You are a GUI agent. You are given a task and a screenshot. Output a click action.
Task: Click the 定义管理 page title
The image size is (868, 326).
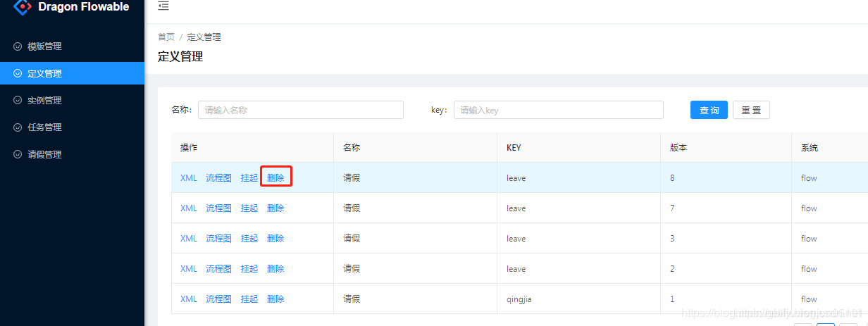pos(180,56)
